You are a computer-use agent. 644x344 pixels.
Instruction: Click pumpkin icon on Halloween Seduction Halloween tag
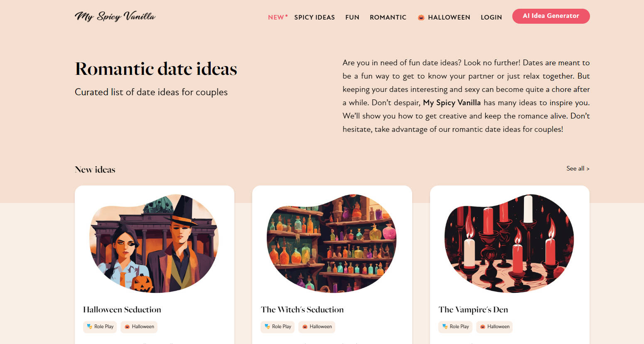pos(127,327)
